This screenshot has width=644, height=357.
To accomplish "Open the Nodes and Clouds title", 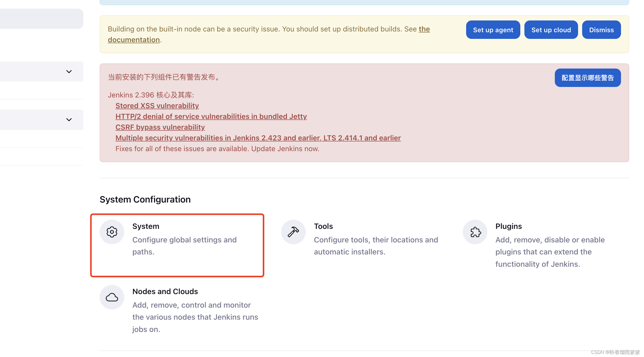I will pyautogui.click(x=165, y=292).
